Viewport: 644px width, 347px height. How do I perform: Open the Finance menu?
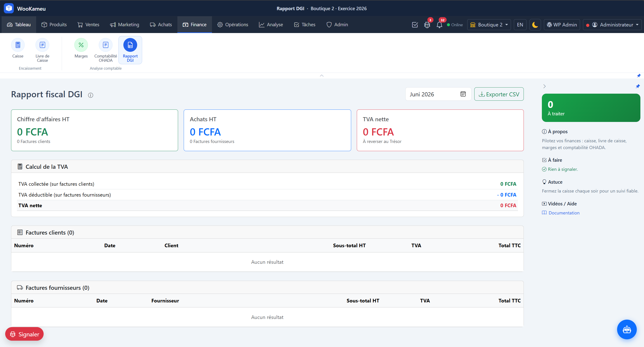[x=195, y=24]
